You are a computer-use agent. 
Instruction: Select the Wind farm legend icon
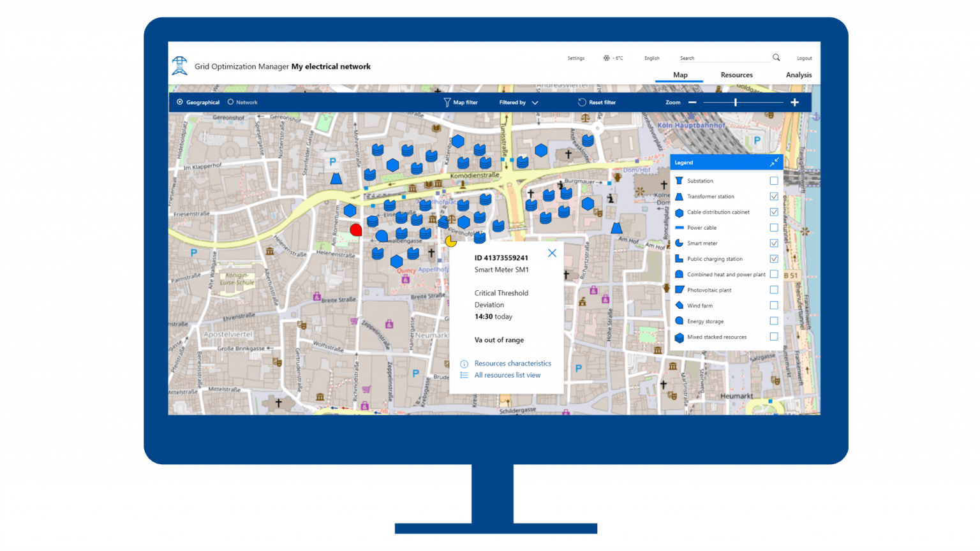679,305
